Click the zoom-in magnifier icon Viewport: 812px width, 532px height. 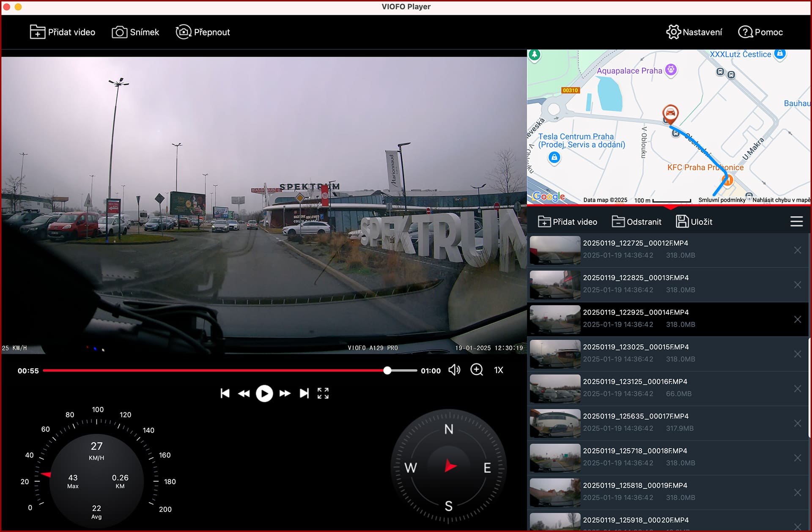pyautogui.click(x=477, y=370)
